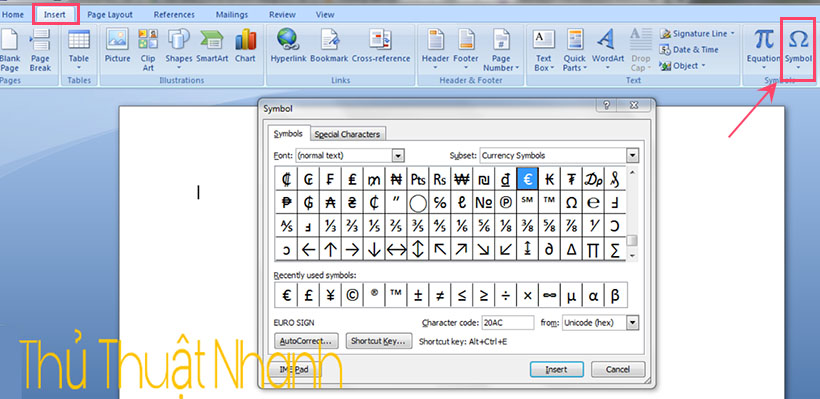Open the Review tab
This screenshot has width=820, height=399.
tap(282, 15)
